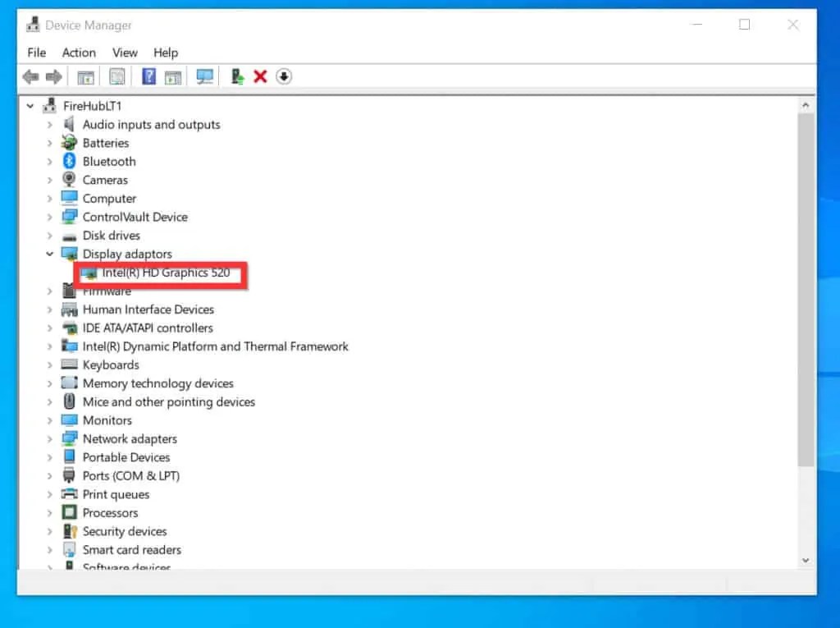Click the Forward navigation arrow
840x628 pixels.
coord(54,76)
